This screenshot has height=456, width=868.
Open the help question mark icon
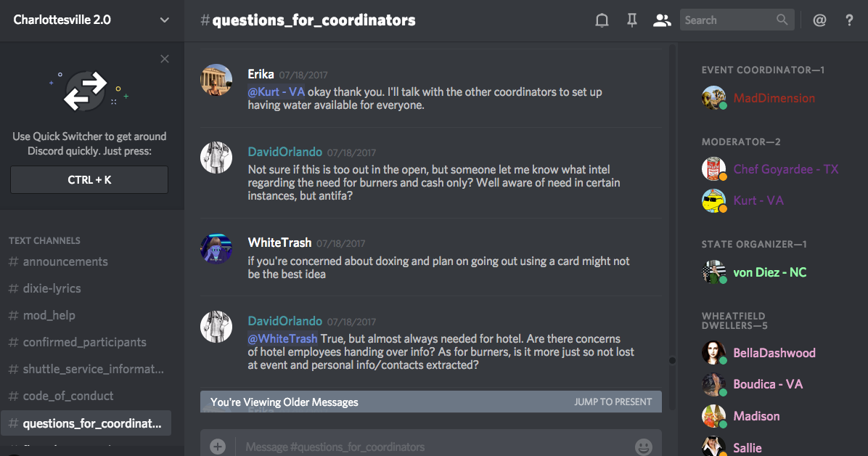pyautogui.click(x=849, y=20)
